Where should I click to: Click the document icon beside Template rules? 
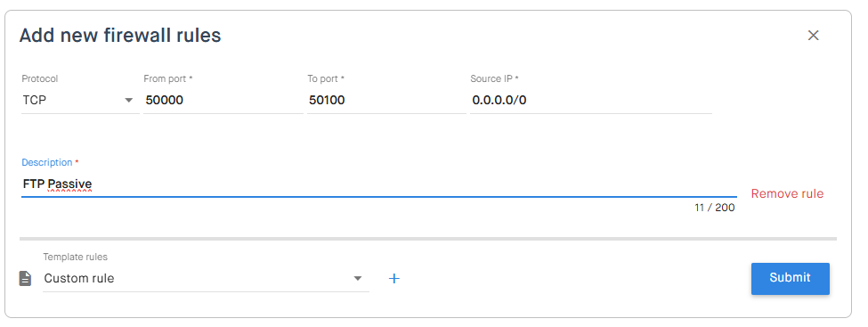click(x=26, y=278)
